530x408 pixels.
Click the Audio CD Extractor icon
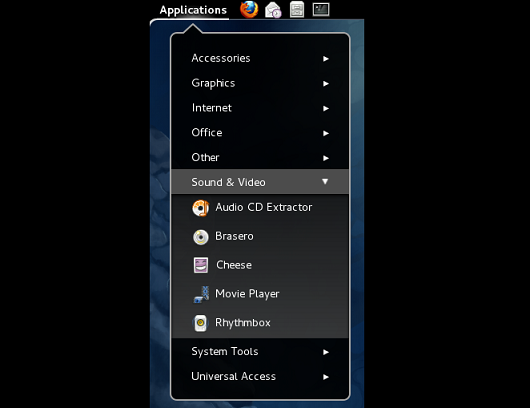(201, 208)
